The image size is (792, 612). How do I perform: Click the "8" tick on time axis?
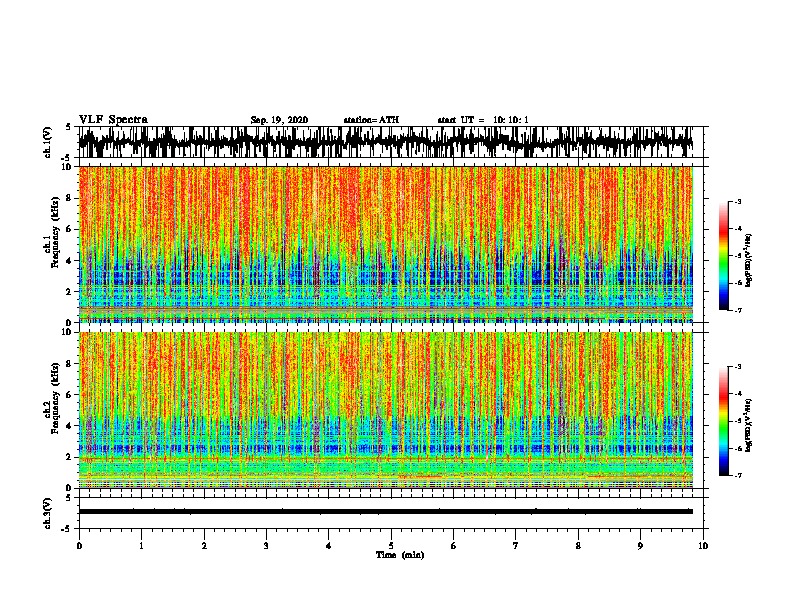pyautogui.click(x=578, y=546)
